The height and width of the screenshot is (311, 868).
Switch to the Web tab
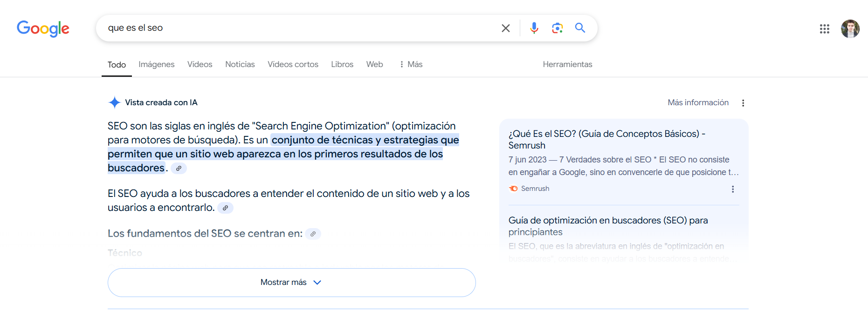[x=374, y=64]
